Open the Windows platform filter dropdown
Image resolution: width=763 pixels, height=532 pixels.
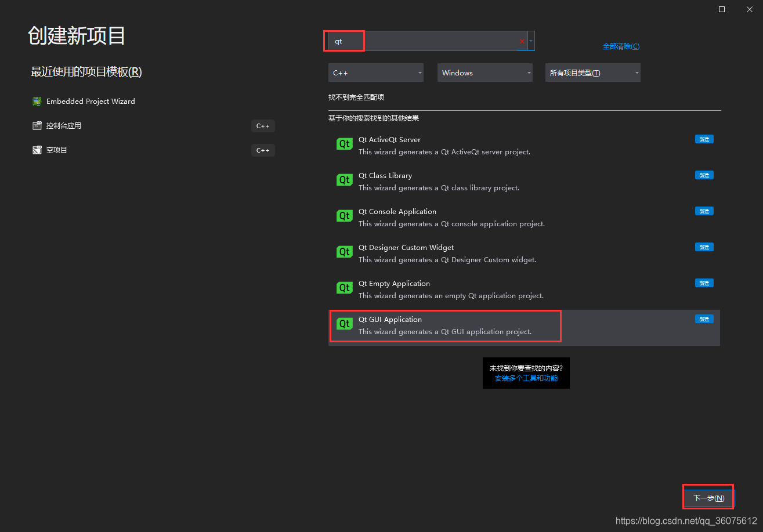coord(484,73)
